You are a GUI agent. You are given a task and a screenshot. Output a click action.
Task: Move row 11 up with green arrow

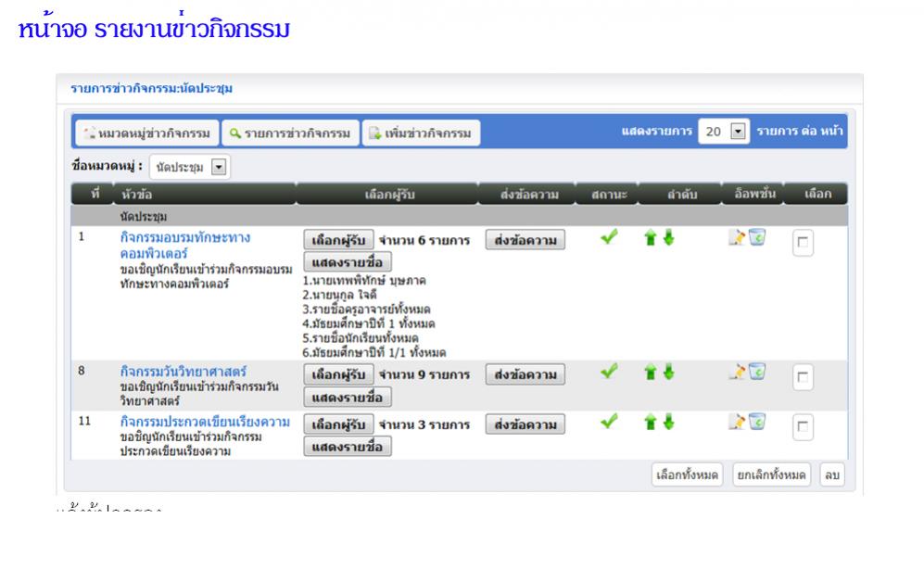(650, 423)
